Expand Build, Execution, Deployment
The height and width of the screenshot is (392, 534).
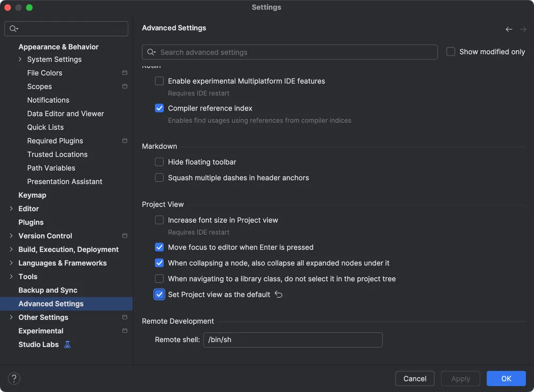(11, 249)
